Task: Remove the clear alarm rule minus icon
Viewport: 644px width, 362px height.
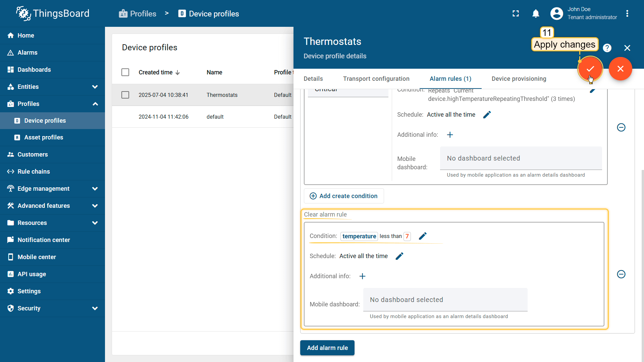Action: coord(621,274)
